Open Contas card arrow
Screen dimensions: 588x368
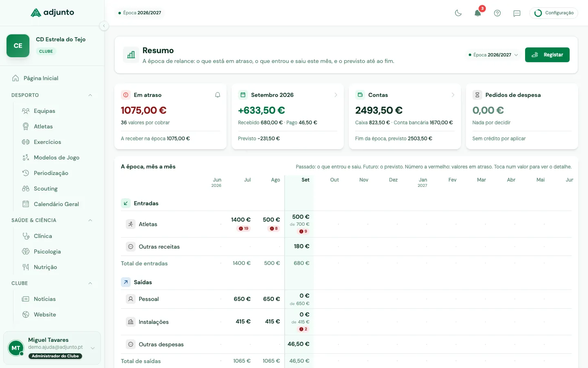coord(453,95)
